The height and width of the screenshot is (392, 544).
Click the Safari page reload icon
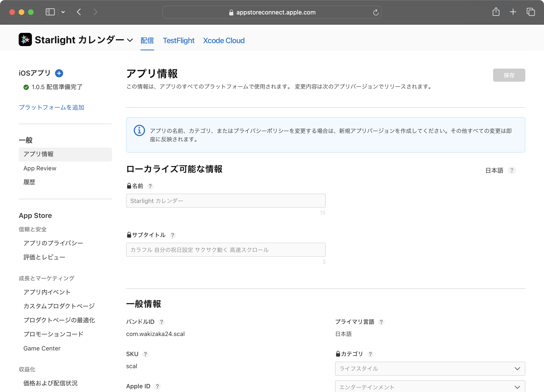tap(376, 12)
